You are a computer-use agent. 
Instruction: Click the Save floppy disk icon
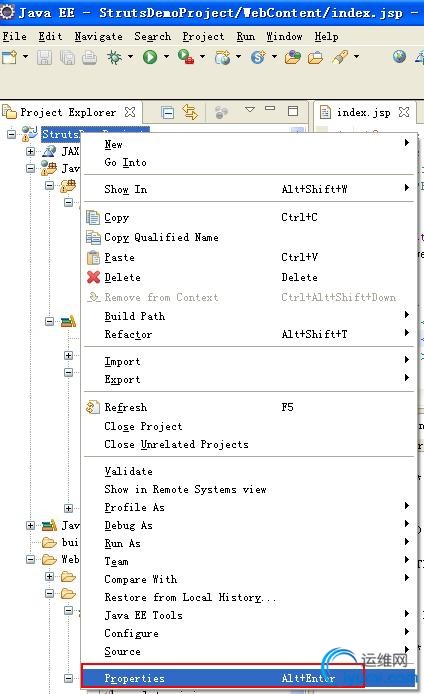coord(44,58)
